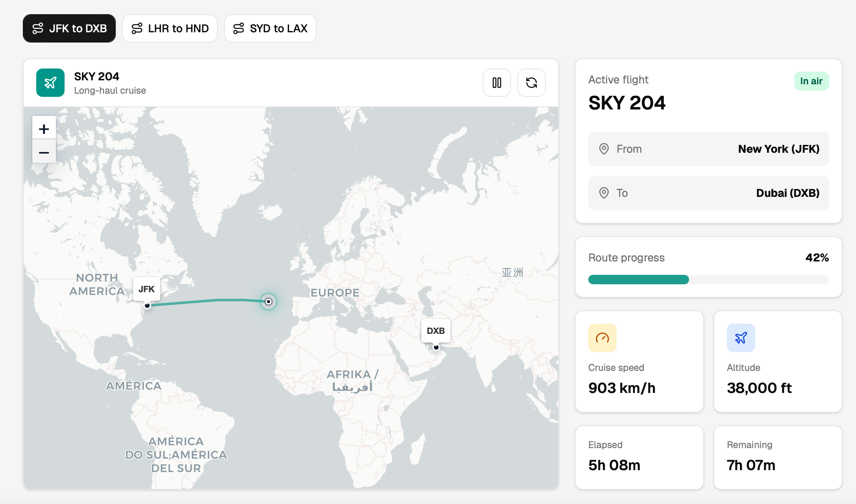Click the DXB airport marker label
The width and height of the screenshot is (856, 504).
coord(436,331)
